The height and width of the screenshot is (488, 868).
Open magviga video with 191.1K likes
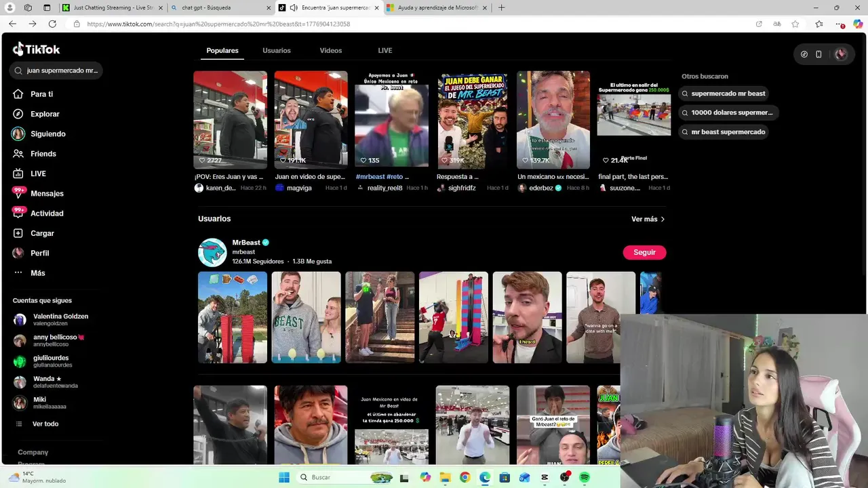coord(311,119)
